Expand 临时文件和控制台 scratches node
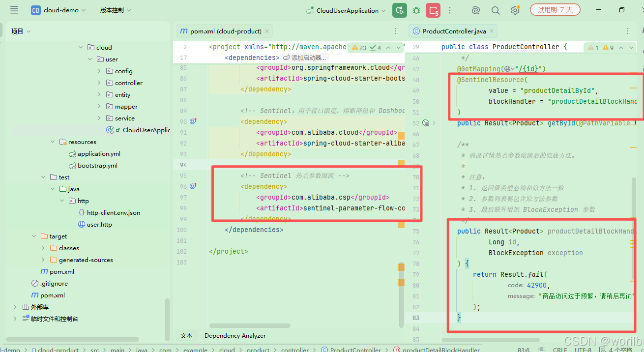 point(15,319)
